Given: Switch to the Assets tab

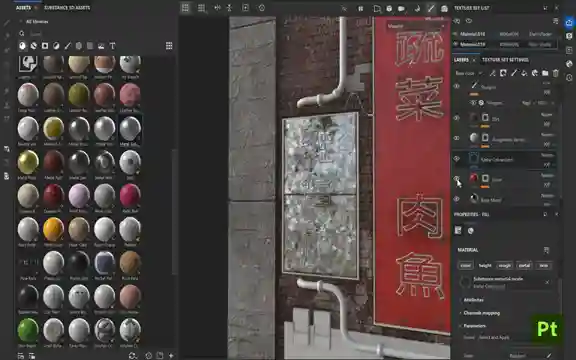Looking at the screenshot, I should (x=24, y=8).
